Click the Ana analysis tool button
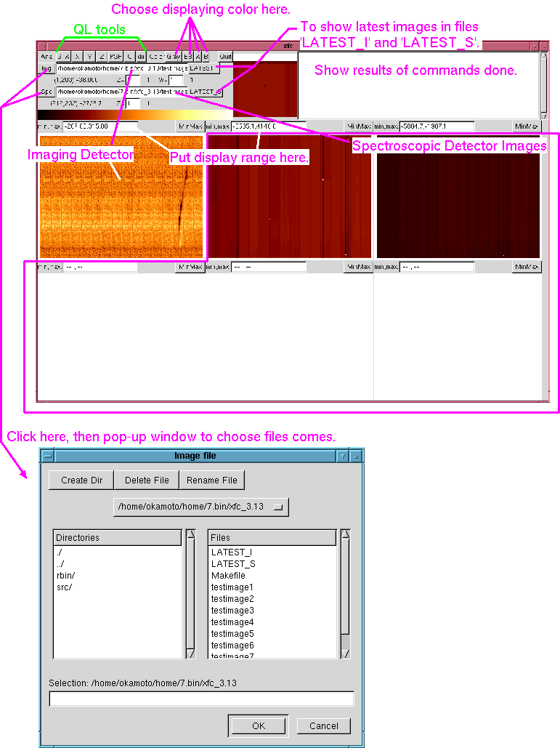 (46, 56)
